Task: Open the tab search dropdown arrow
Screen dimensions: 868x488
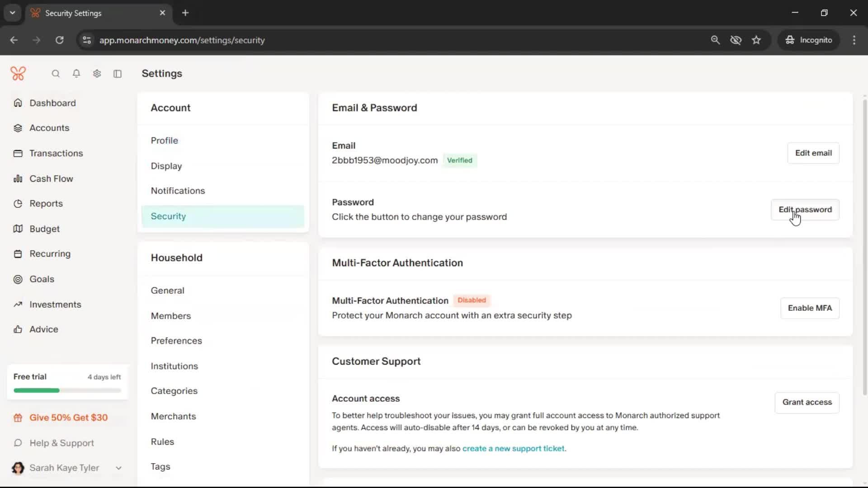Action: pos(13,13)
